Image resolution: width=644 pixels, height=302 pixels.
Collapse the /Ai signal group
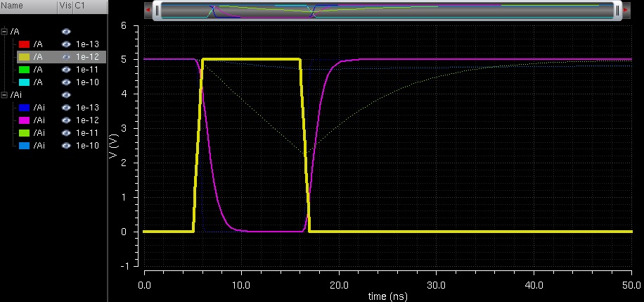tap(5, 95)
